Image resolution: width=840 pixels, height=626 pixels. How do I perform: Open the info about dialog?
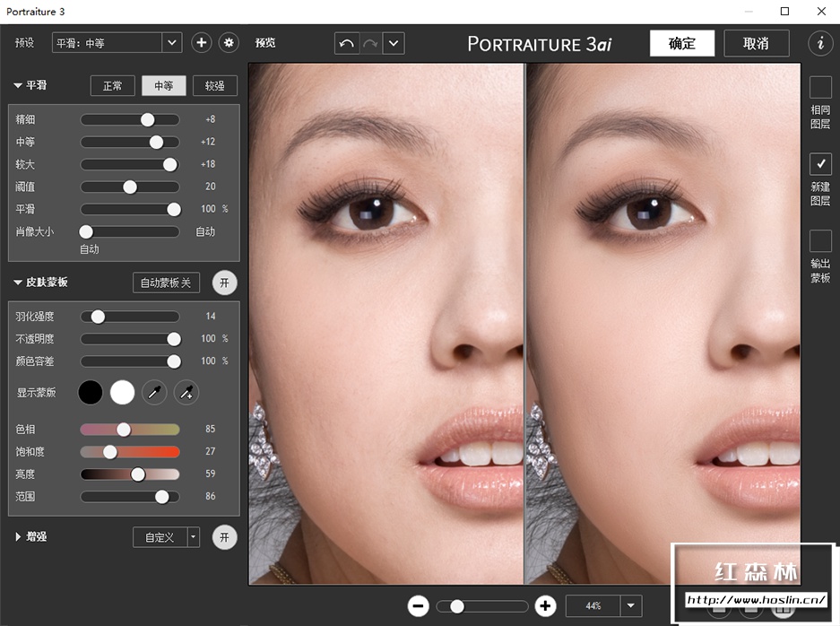(820, 43)
